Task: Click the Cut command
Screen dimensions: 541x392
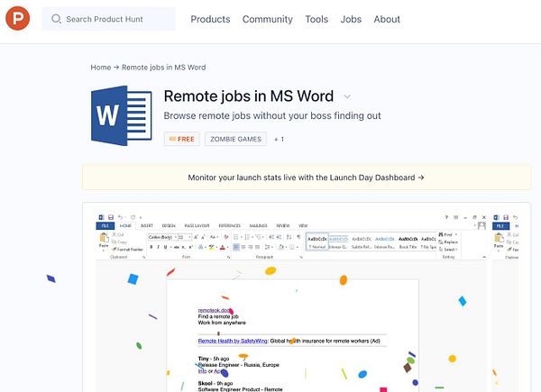Action: [x=118, y=234]
